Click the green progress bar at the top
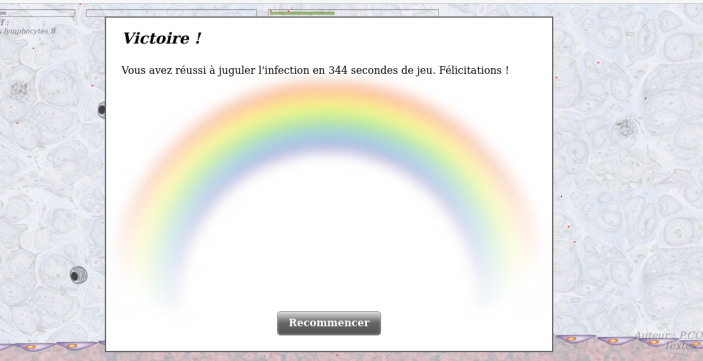 pyautogui.click(x=302, y=13)
